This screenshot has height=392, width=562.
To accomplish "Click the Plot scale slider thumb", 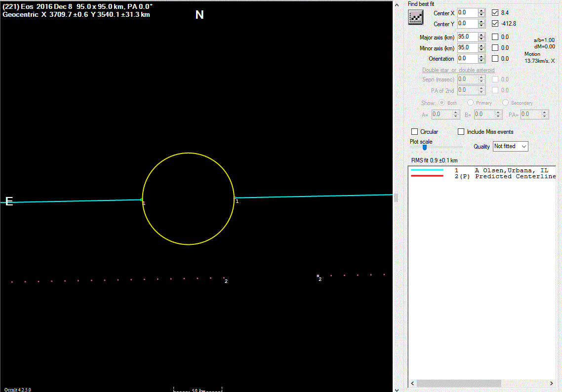I will pos(425,147).
